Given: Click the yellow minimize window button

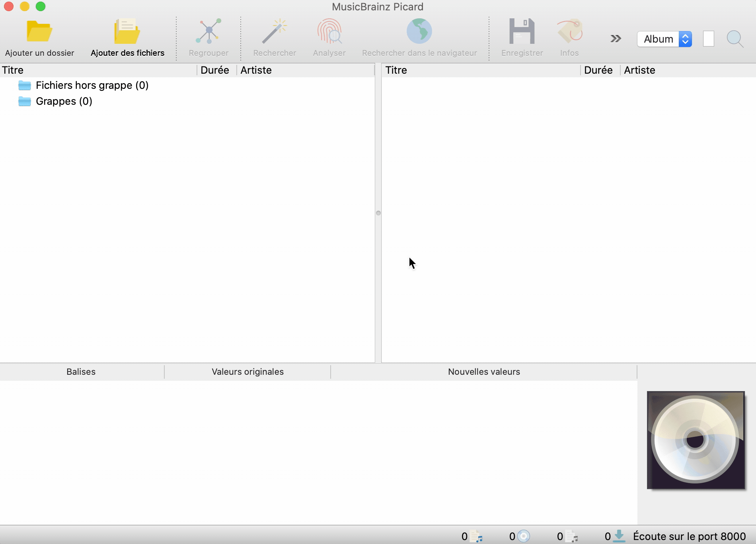Looking at the screenshot, I should click(25, 6).
